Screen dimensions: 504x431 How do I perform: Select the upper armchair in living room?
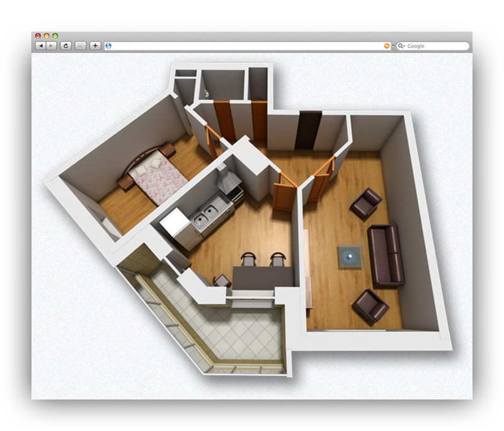pyautogui.click(x=366, y=204)
